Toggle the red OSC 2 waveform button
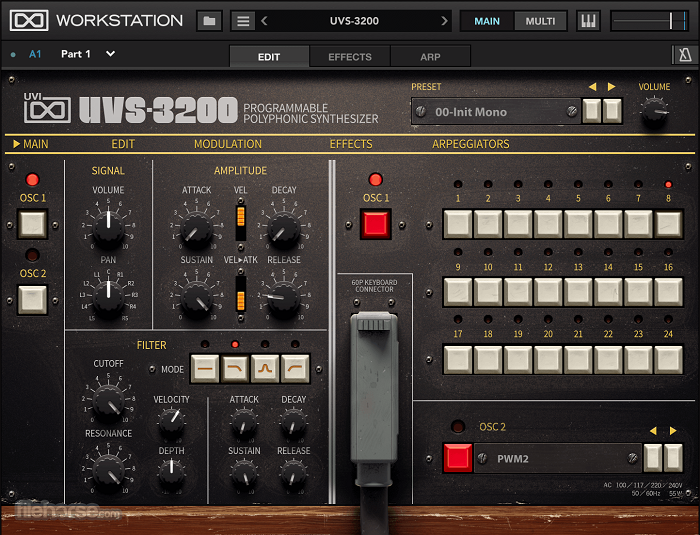700x535 pixels. pos(459,459)
